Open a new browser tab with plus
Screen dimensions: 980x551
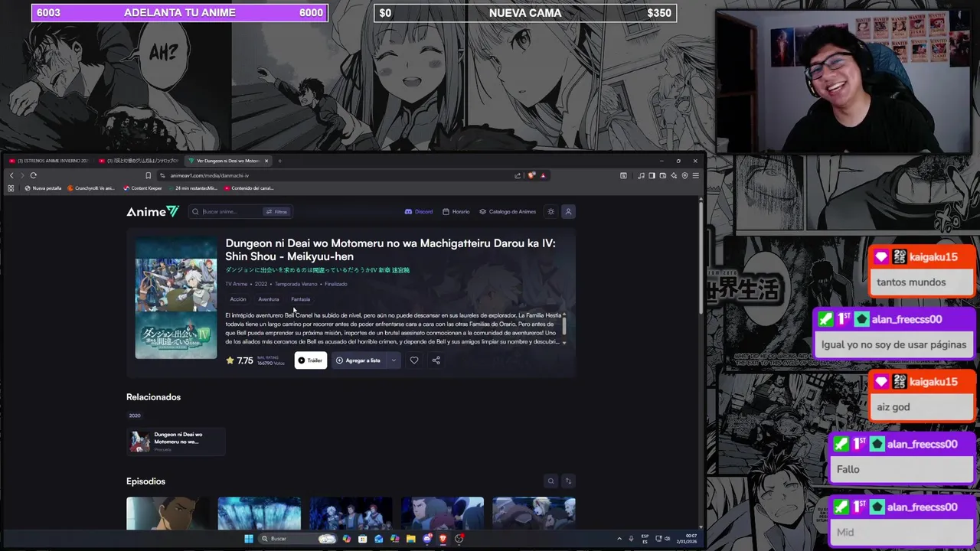coord(279,161)
